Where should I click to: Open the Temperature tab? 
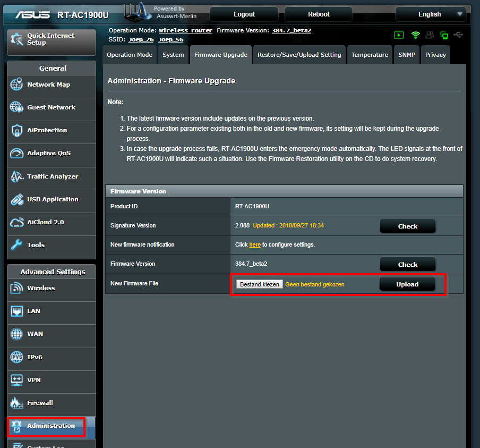click(370, 54)
